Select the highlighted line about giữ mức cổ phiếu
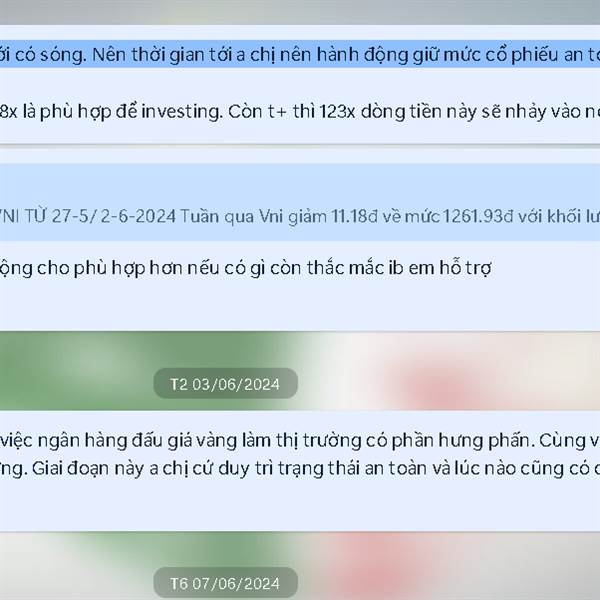Viewport: 600px width, 600px height. (x=300, y=54)
